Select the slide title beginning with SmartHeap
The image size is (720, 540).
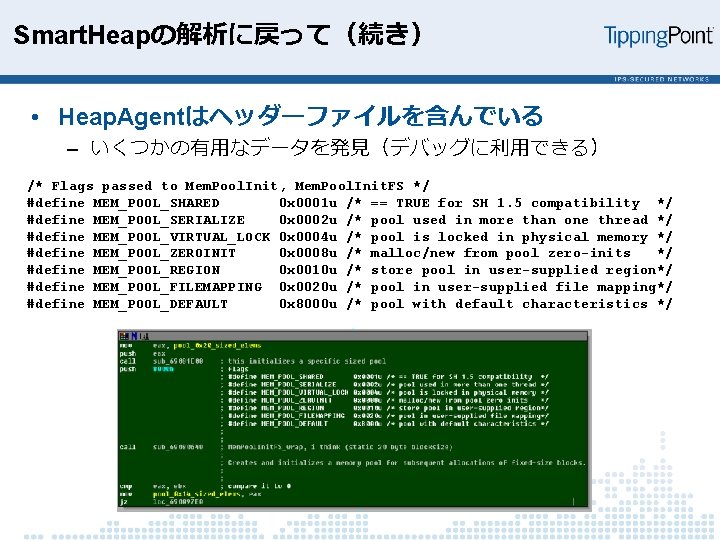point(217,34)
